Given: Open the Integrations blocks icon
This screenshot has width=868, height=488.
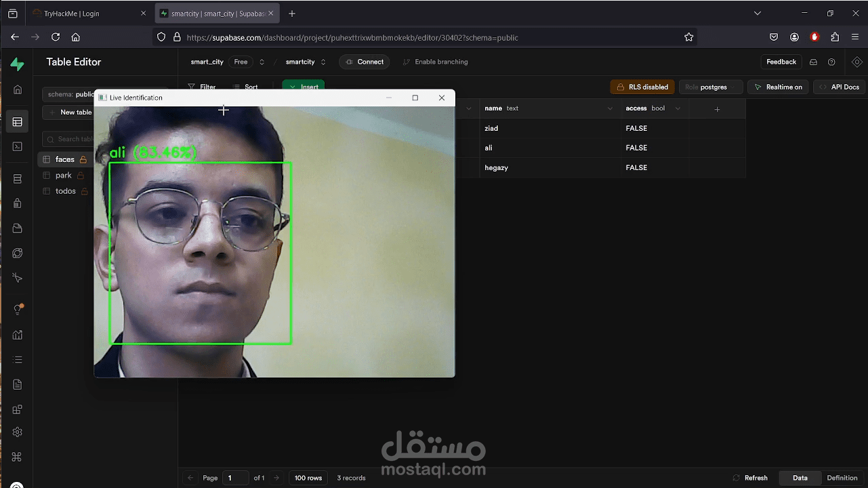Looking at the screenshot, I should (x=18, y=409).
